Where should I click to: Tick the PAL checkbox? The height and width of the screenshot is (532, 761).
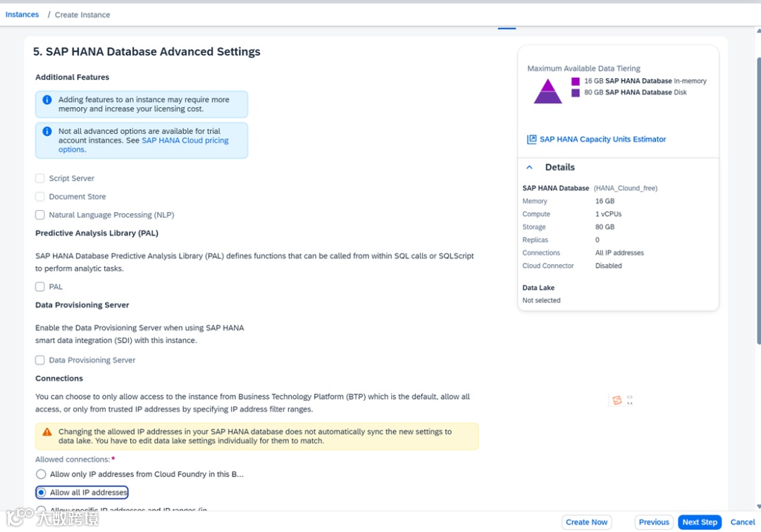point(39,287)
